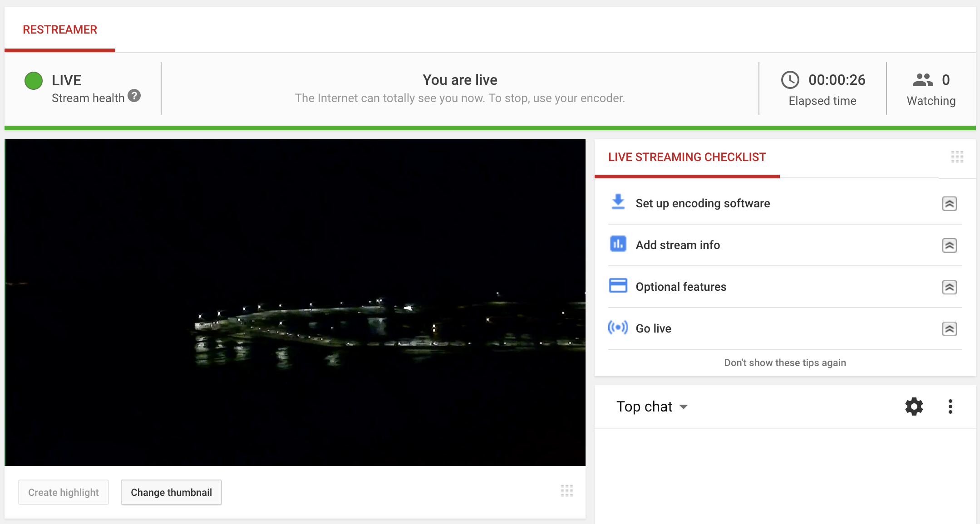Select the Live Streaming Checklist tab
This screenshot has height=524, width=980.
(x=687, y=157)
